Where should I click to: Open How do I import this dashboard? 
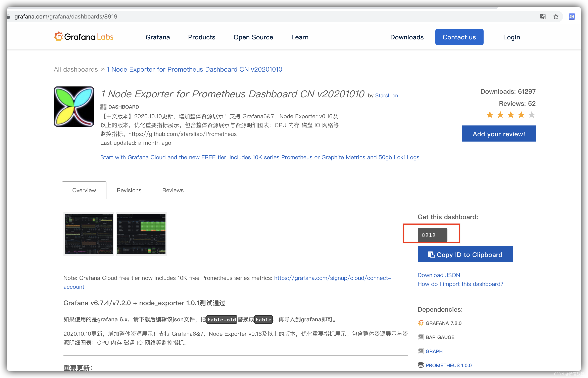(460, 284)
